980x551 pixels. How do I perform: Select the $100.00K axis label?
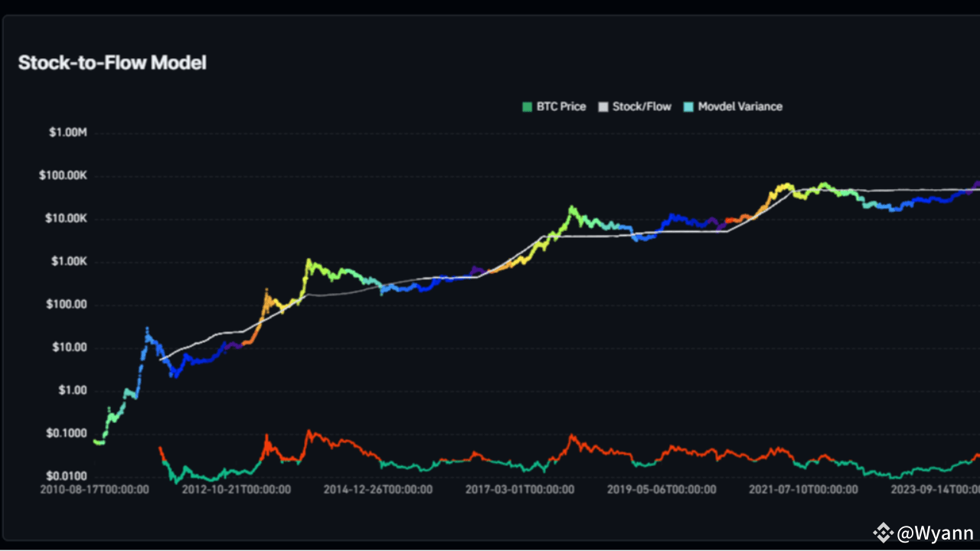pyautogui.click(x=64, y=174)
